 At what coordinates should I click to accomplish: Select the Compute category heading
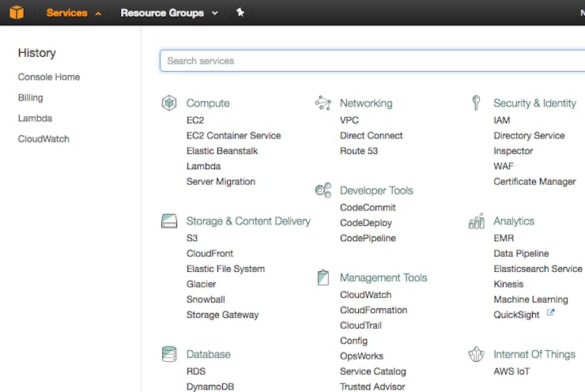[208, 103]
